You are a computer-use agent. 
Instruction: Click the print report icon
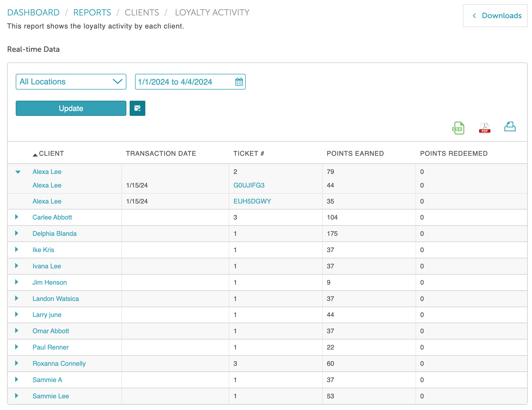click(510, 127)
